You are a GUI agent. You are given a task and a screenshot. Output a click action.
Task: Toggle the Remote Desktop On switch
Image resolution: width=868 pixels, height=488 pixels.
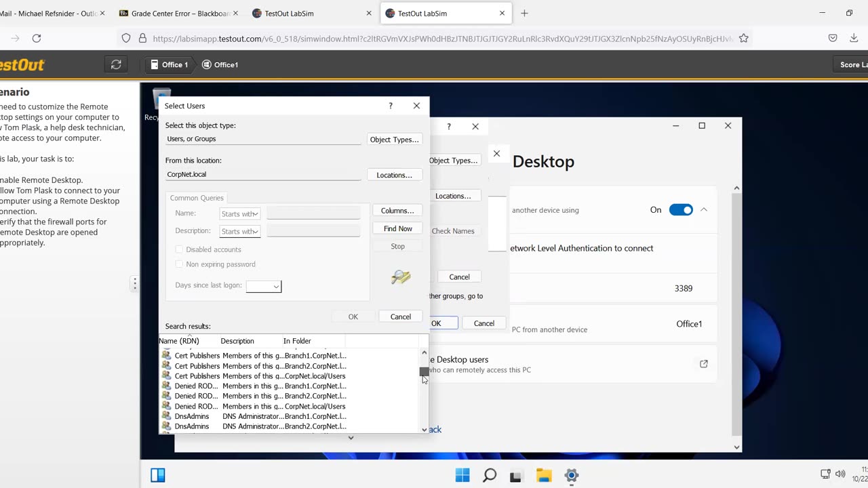pyautogui.click(x=681, y=210)
